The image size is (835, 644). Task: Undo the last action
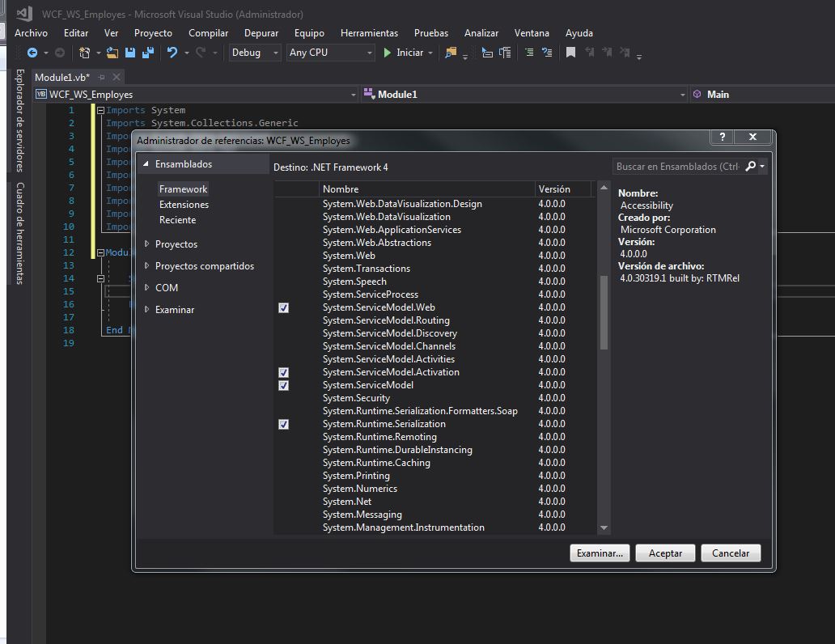click(172, 53)
